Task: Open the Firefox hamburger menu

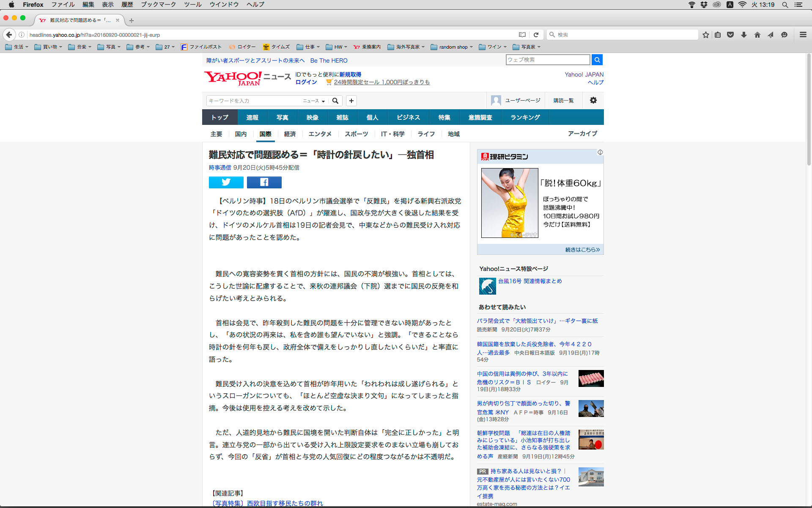Action: click(x=803, y=35)
